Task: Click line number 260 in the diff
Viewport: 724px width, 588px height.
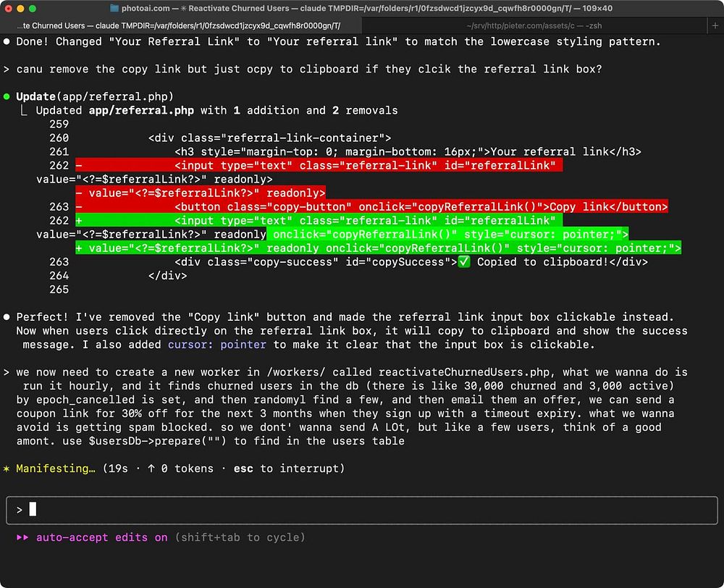Action: click(59, 138)
